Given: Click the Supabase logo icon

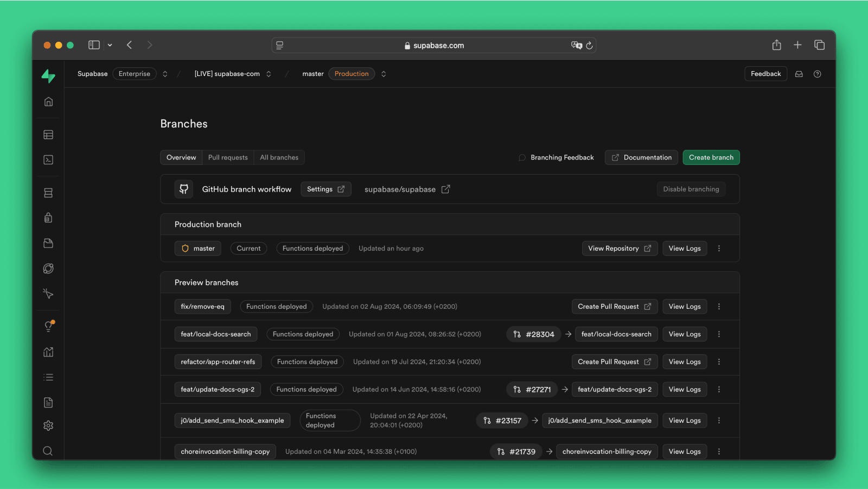Looking at the screenshot, I should pos(48,76).
